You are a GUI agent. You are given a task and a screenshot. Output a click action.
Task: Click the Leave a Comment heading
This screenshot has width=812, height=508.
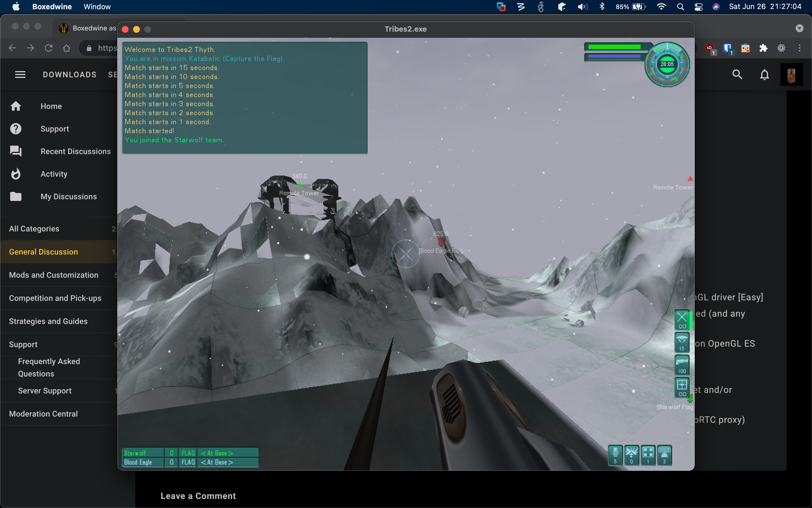[198, 496]
